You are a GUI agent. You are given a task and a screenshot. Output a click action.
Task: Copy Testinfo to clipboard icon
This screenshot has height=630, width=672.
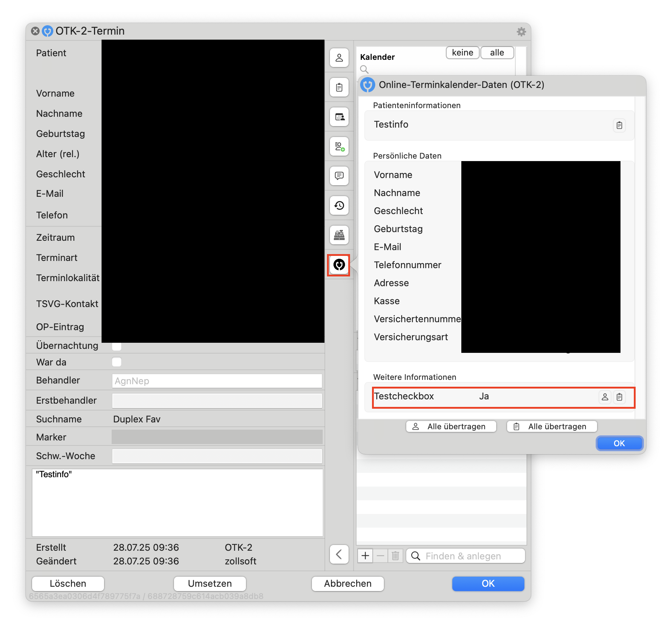[x=619, y=125]
